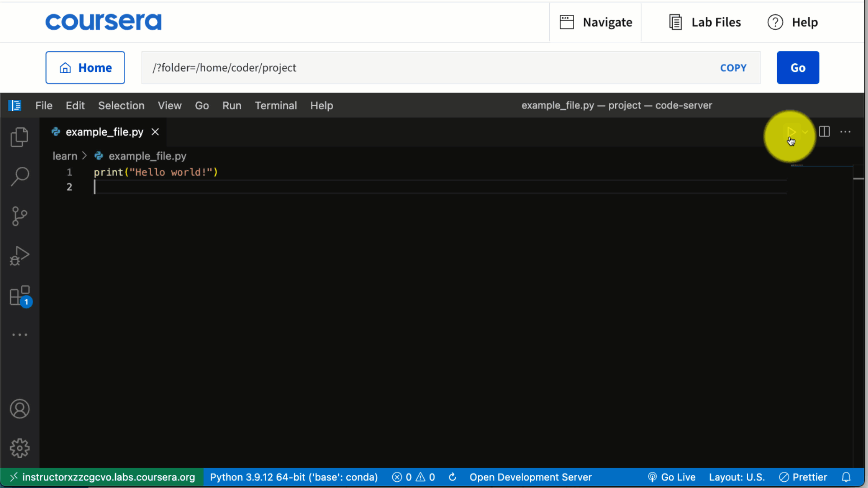The image size is (868, 488).
Task: Open the Selection menu
Action: (x=121, y=105)
